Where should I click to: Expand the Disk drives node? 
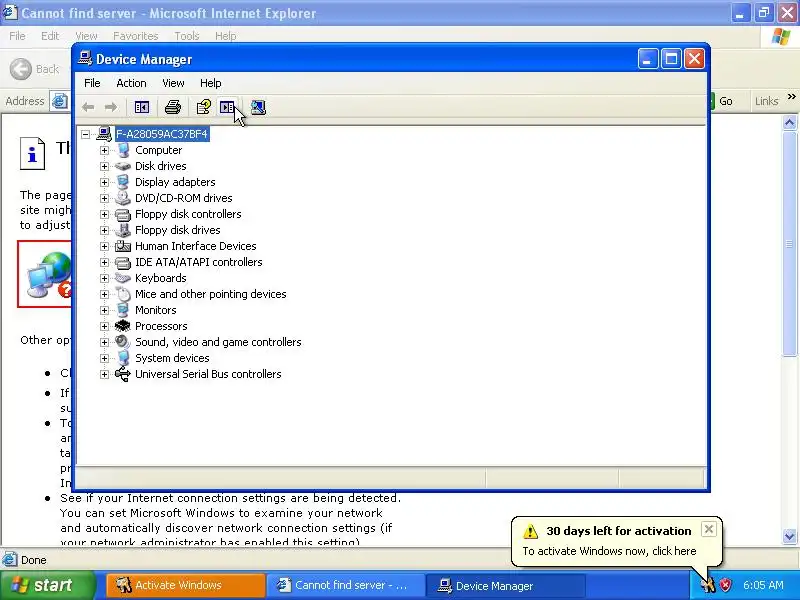(x=105, y=166)
